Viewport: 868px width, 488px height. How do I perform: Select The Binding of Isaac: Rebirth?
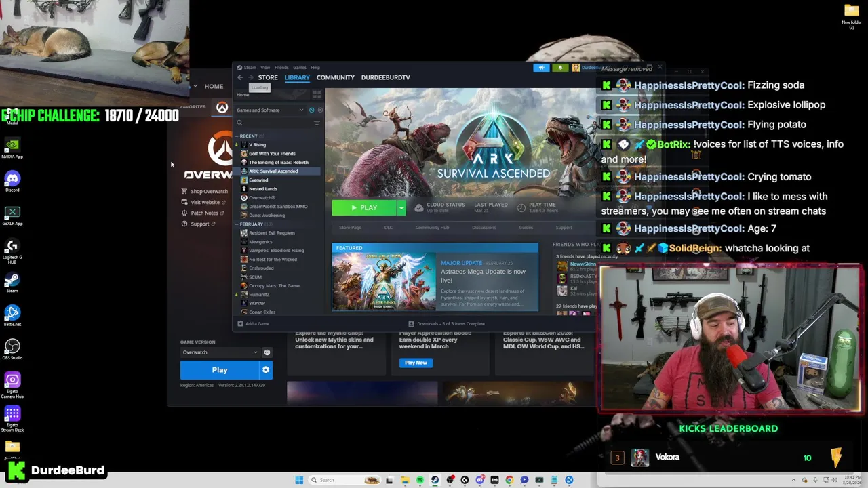pyautogui.click(x=278, y=163)
